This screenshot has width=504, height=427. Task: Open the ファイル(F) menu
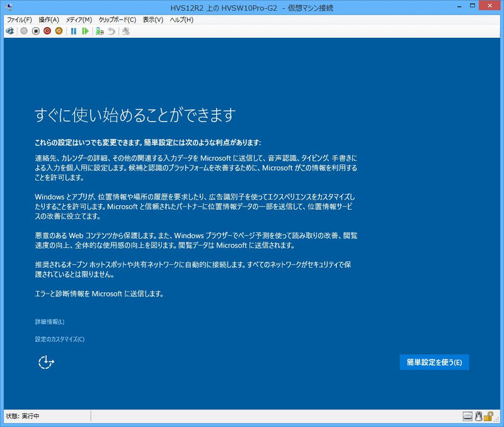[20, 20]
